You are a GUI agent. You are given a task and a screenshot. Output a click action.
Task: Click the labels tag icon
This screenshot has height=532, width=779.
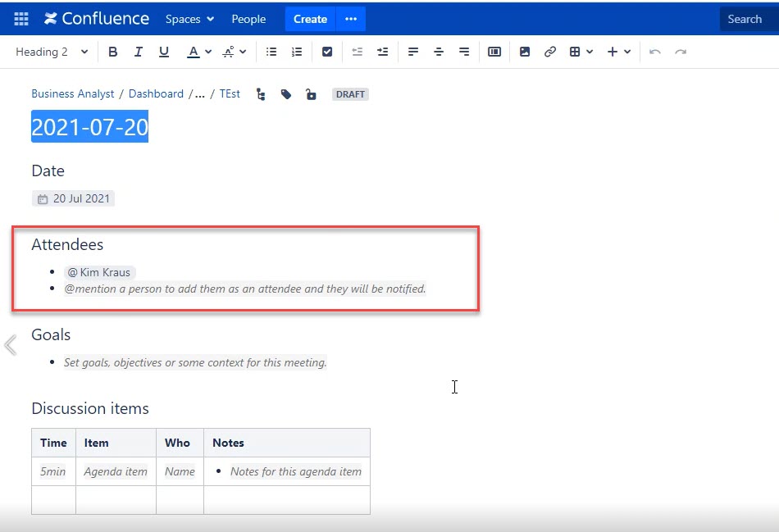pyautogui.click(x=285, y=94)
